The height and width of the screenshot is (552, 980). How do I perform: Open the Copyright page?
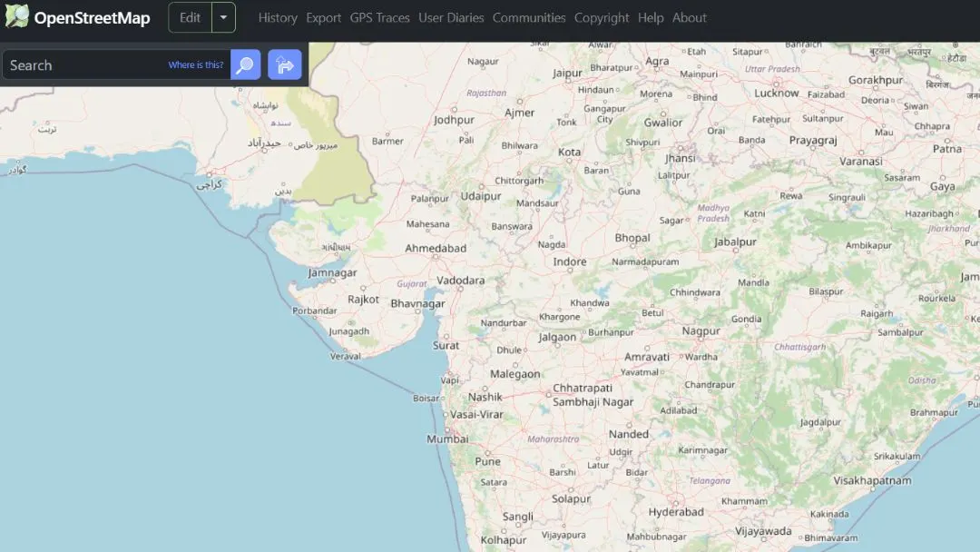(602, 18)
